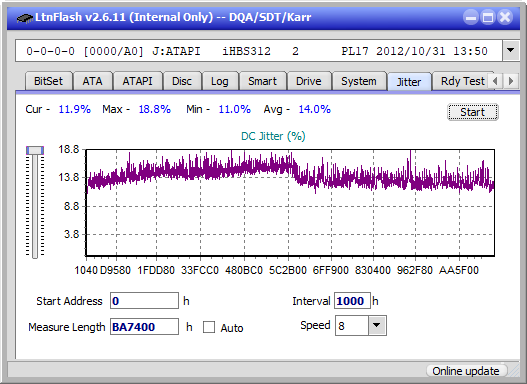Switch to the BitSet tab
The image size is (527, 384).
(x=48, y=81)
